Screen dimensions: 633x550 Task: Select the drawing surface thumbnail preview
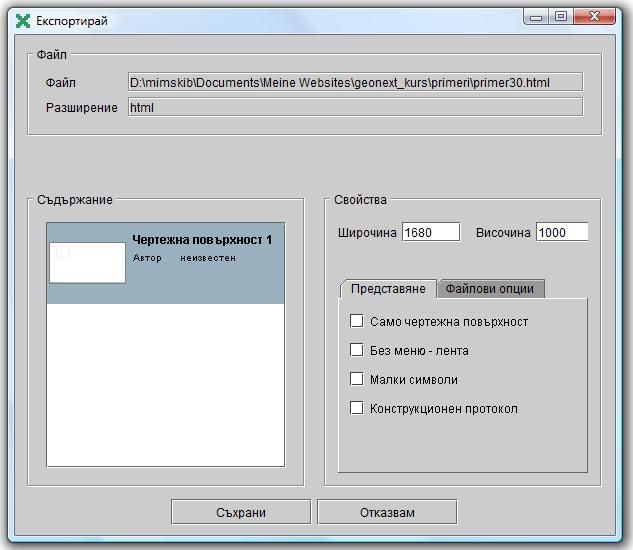[x=87, y=262]
